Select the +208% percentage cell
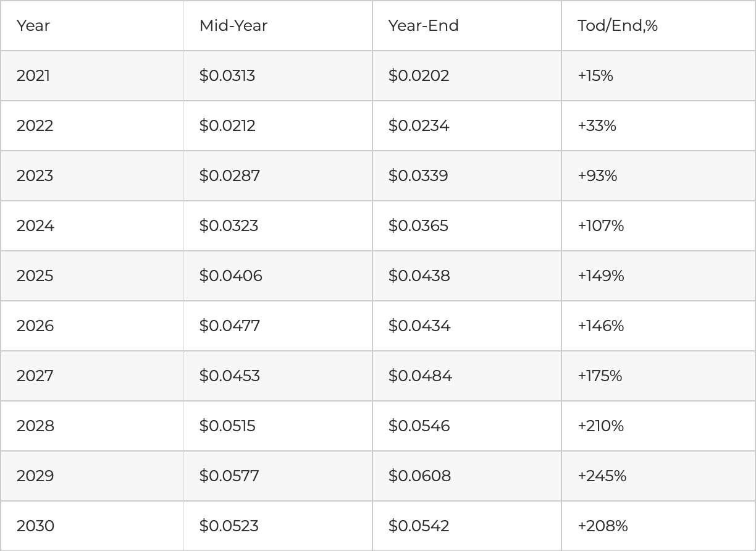Viewport: 756px width, 551px height. click(x=603, y=526)
